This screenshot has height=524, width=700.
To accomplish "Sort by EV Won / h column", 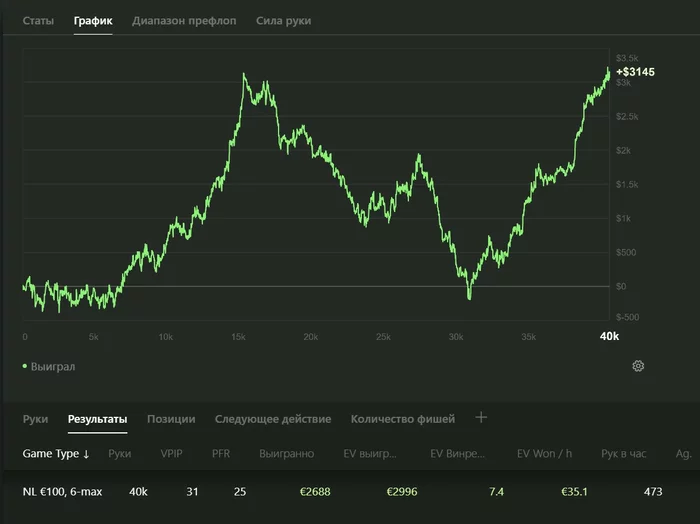I will (544, 454).
